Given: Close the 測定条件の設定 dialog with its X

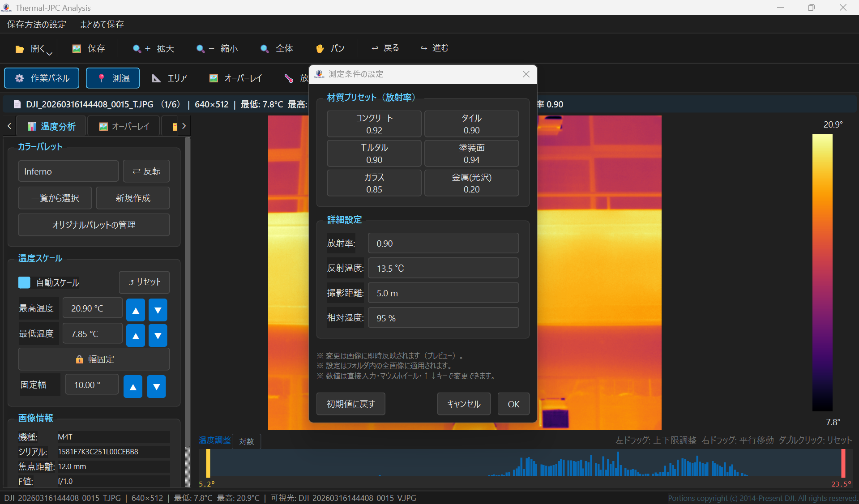Looking at the screenshot, I should point(526,74).
